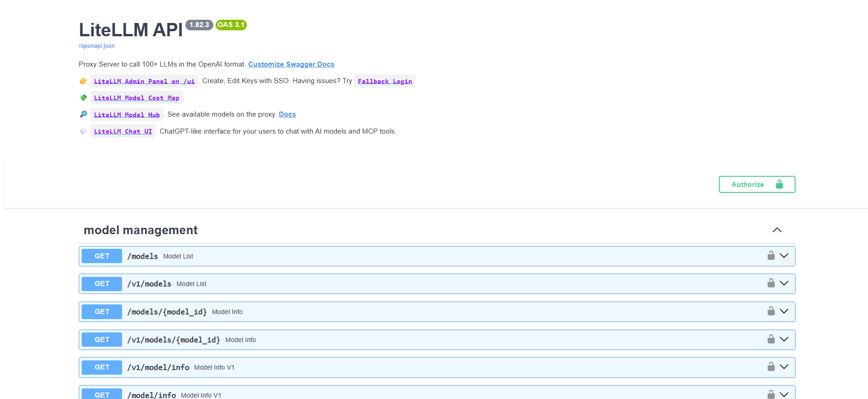
Task: Click the lock icon on /models/{model_id} row
Action: [771, 311]
